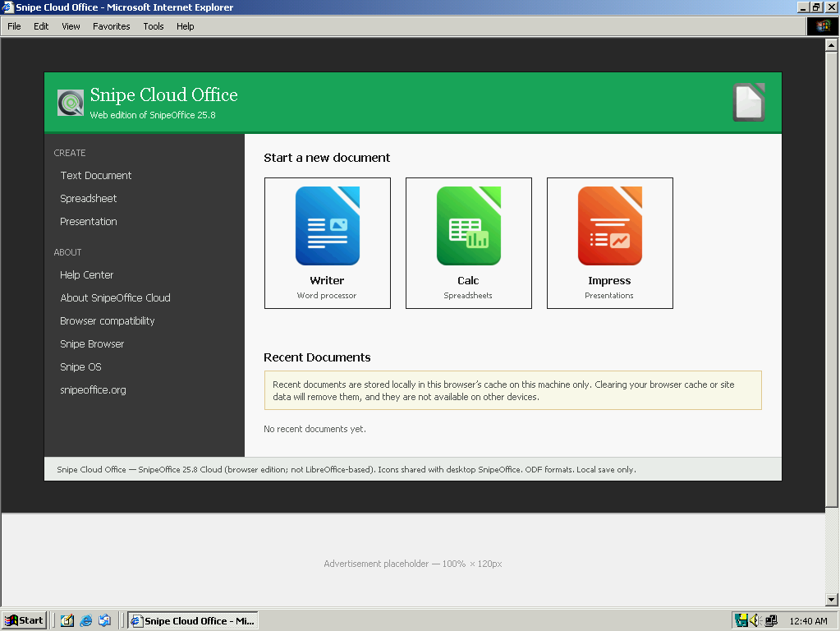Open the Calc spreadsheets icon
This screenshot has width=840, height=631.
[469, 226]
